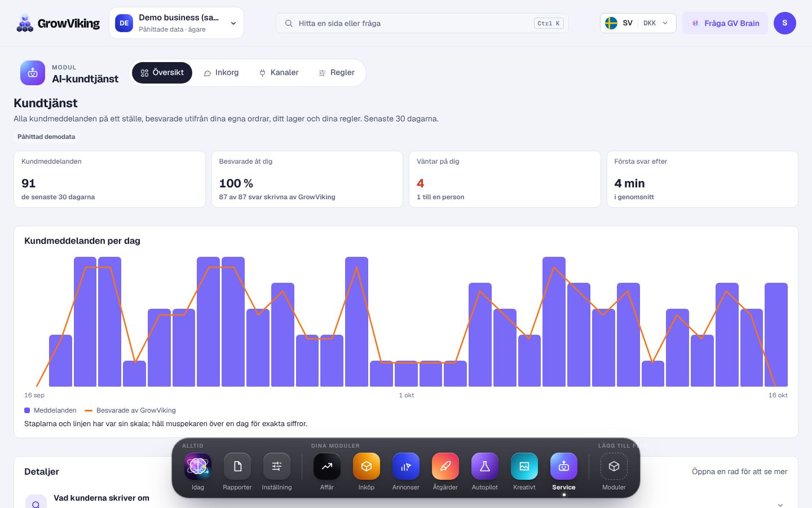
Task: Expand the Demo business account switcher
Action: 176,23
